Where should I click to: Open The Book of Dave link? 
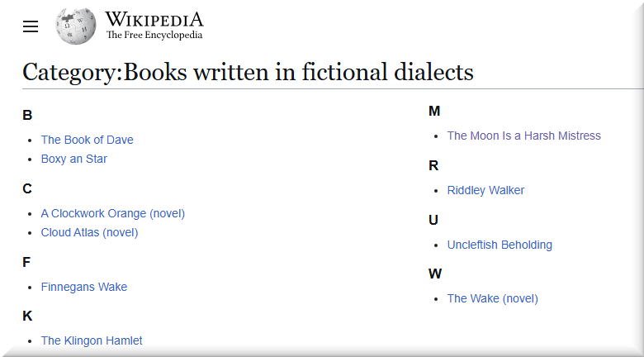[87, 140]
